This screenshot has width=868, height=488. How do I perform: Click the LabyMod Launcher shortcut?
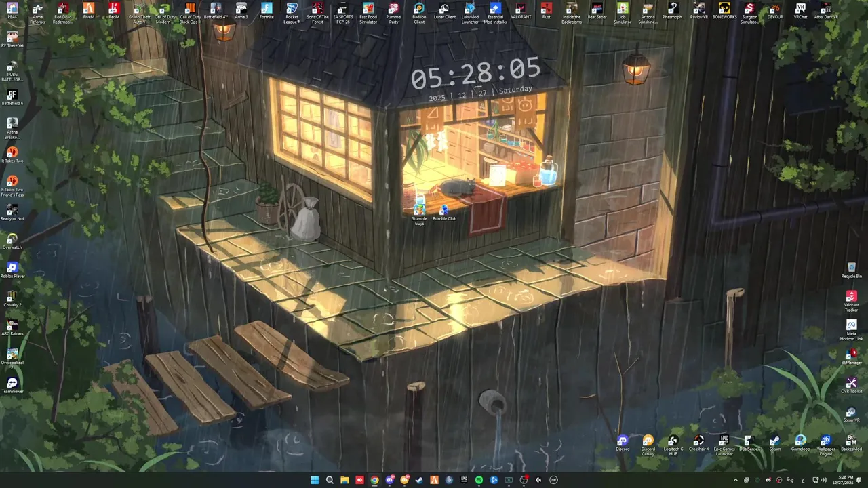470,14
